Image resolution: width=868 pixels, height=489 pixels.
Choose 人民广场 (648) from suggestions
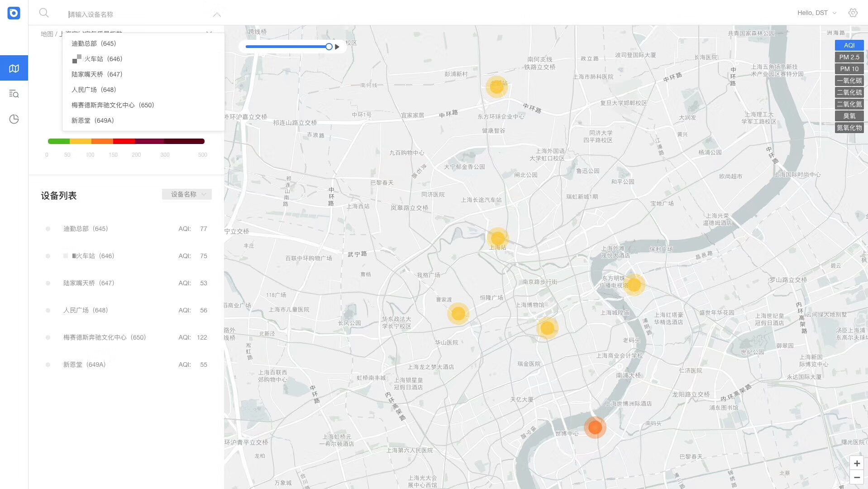94,90
